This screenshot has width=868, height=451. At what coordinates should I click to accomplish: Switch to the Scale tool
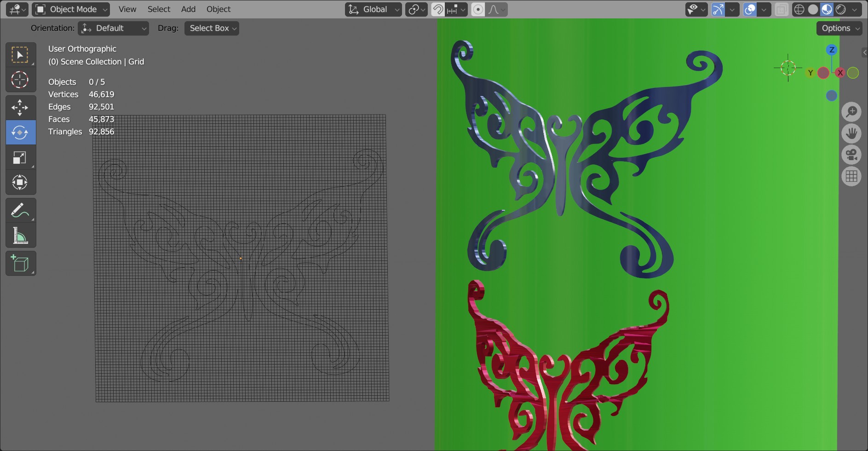point(20,157)
